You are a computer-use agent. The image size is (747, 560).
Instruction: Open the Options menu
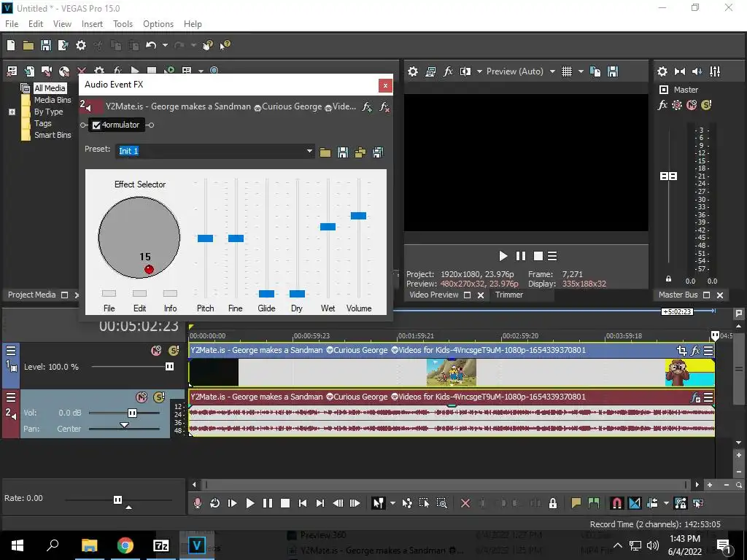(158, 24)
